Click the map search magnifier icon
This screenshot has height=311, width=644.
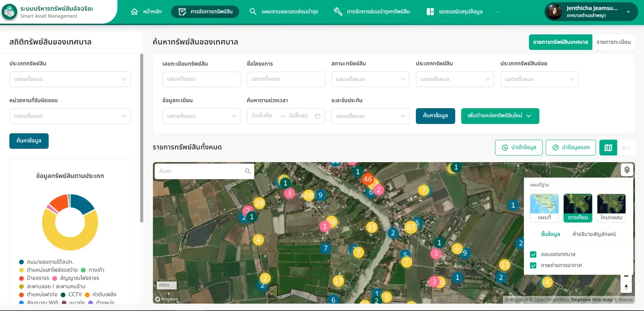click(x=248, y=171)
